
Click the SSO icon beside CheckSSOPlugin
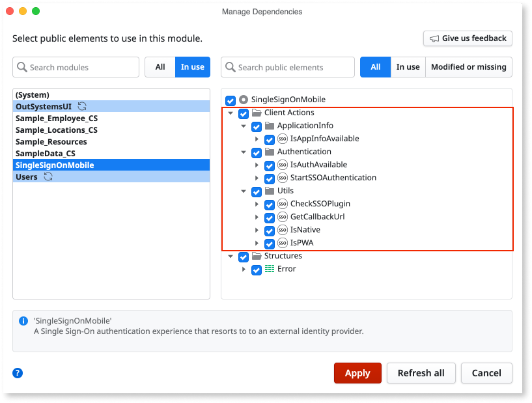pos(282,204)
